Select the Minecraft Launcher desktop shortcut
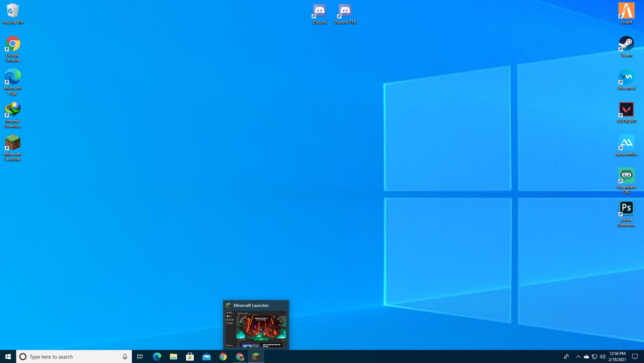This screenshot has height=363, width=644. click(x=12, y=147)
